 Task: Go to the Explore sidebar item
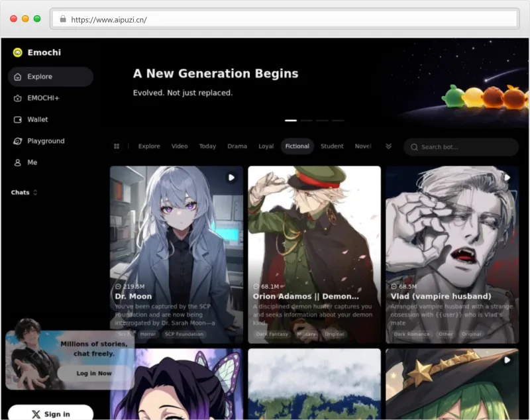point(50,77)
